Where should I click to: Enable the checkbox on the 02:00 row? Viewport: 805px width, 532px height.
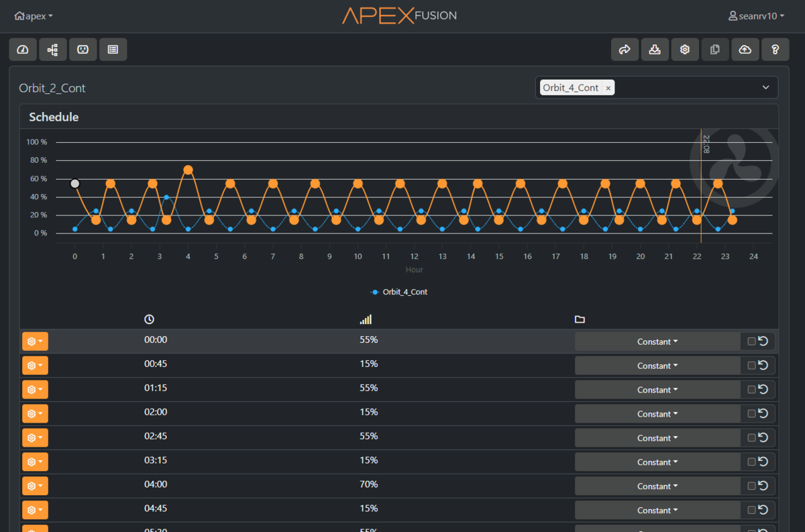[x=751, y=414]
